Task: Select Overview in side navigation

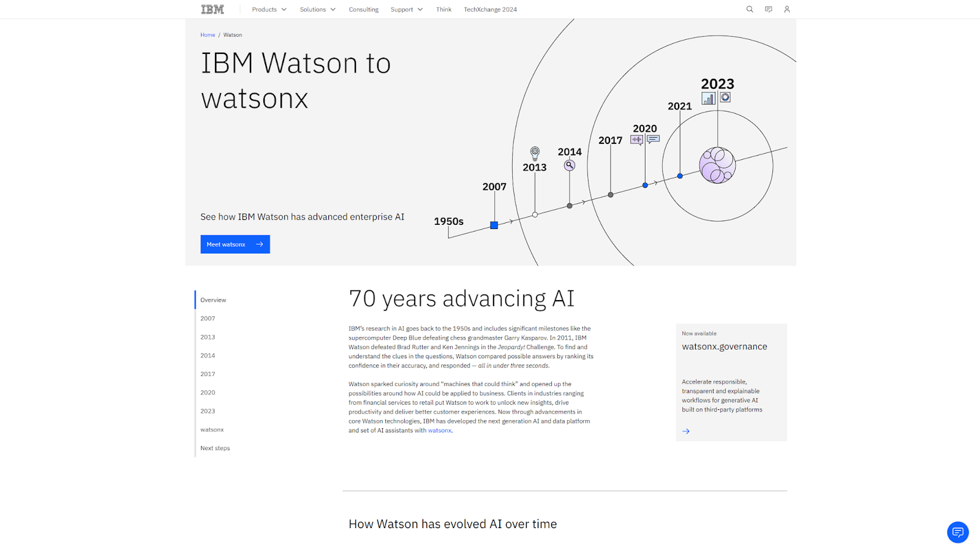Action: [x=213, y=300]
